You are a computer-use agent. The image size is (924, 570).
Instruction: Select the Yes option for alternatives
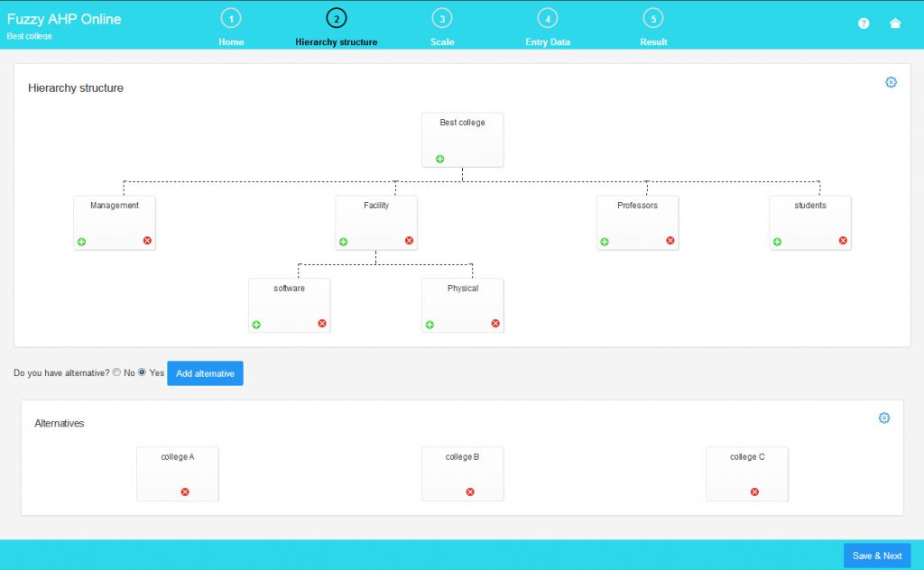[142, 372]
